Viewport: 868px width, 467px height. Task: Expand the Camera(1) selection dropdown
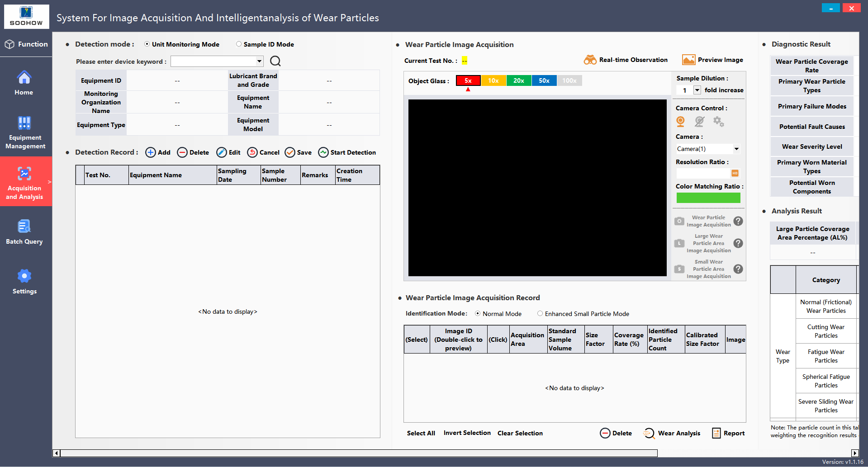[736, 149]
